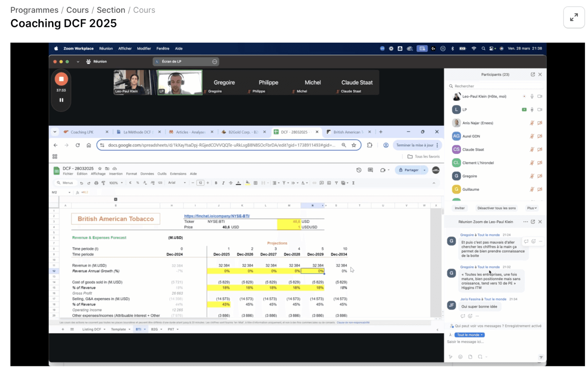This screenshot has width=588, height=374.
Task: Open version history clock icon in Sheets
Action: (359, 170)
